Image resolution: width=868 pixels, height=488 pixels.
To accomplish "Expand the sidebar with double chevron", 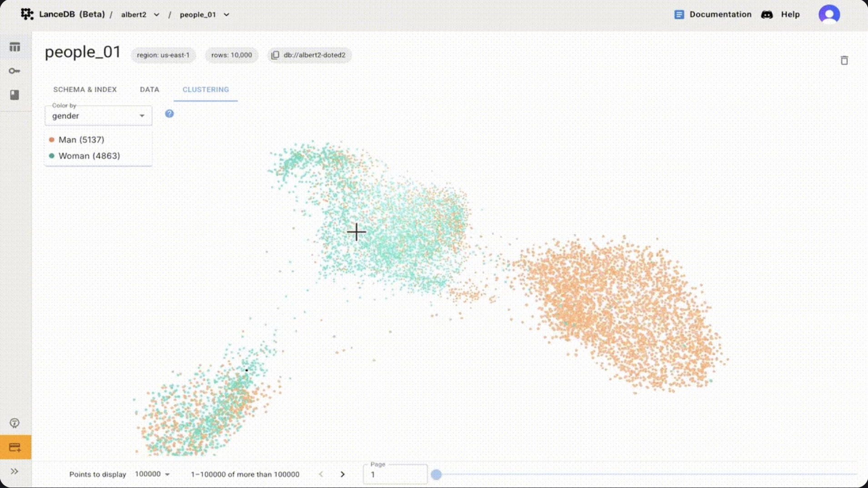I will coord(15,471).
